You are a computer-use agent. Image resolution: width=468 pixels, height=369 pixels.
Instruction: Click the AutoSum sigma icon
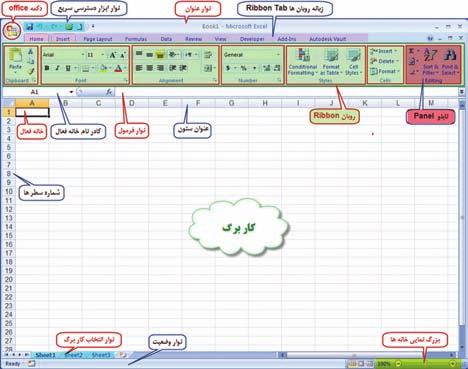412,51
